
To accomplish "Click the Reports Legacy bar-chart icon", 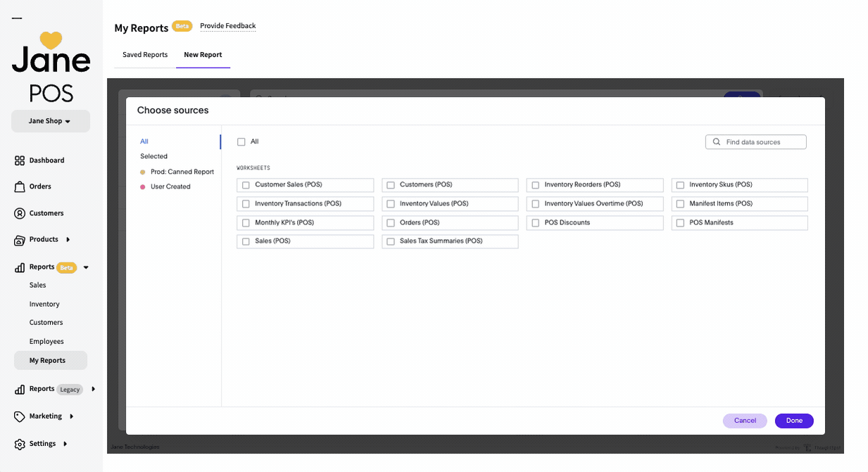I will click(x=20, y=389).
